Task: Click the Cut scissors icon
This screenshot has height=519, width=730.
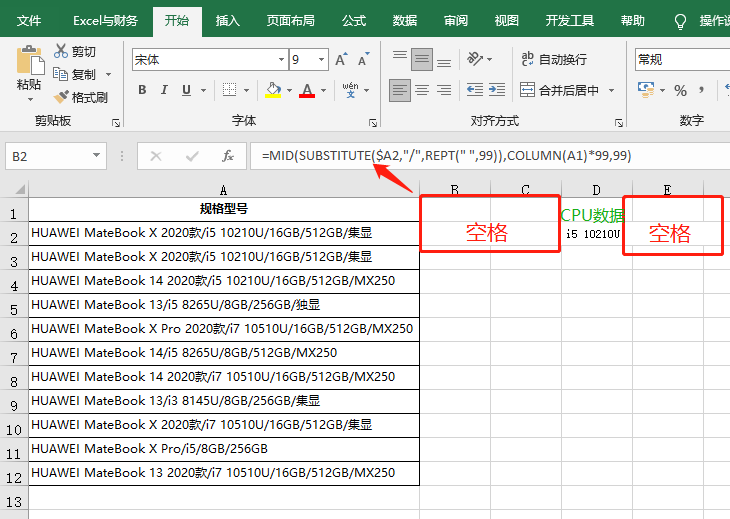Action: [61, 51]
